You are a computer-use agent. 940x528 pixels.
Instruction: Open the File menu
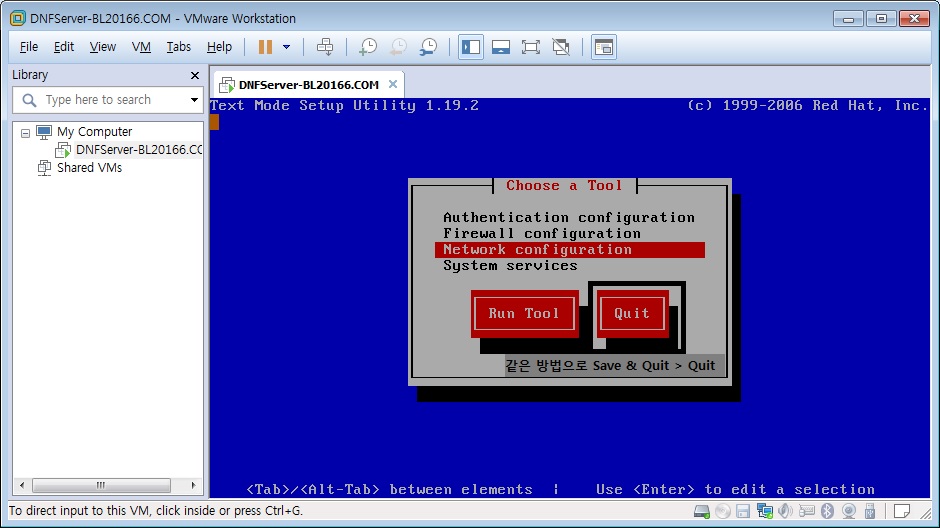pyautogui.click(x=28, y=47)
